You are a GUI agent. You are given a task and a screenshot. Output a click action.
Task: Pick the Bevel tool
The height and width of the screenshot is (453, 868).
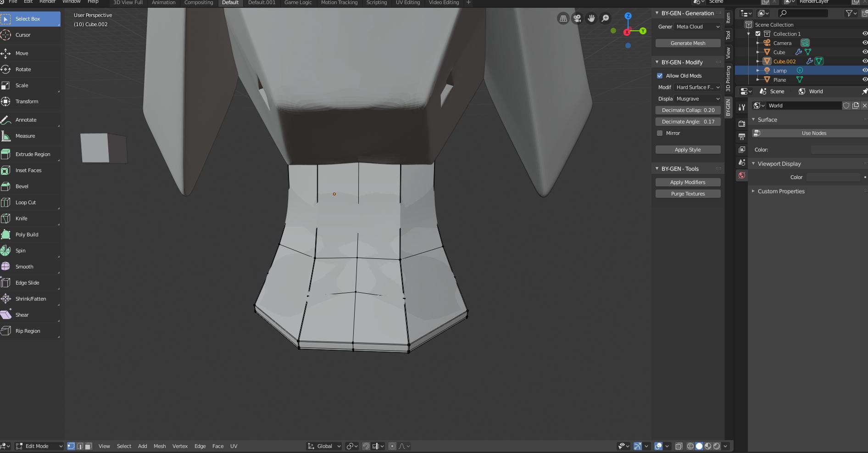click(30, 186)
